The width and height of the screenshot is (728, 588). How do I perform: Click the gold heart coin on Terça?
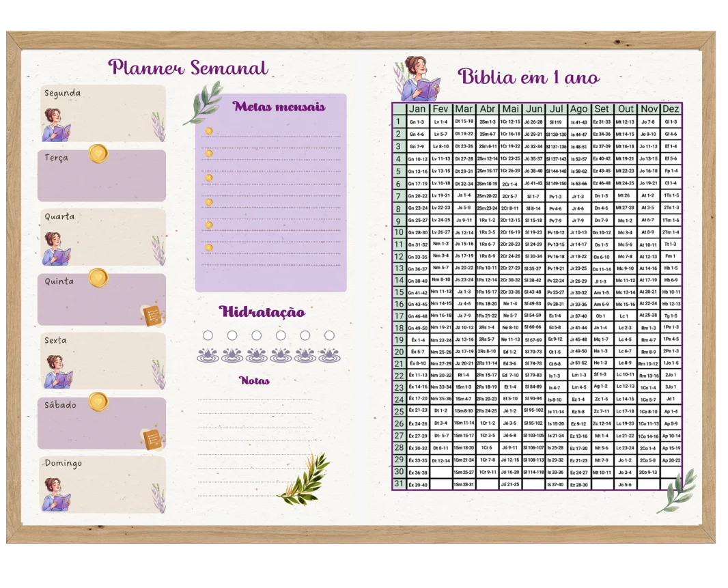click(x=98, y=154)
